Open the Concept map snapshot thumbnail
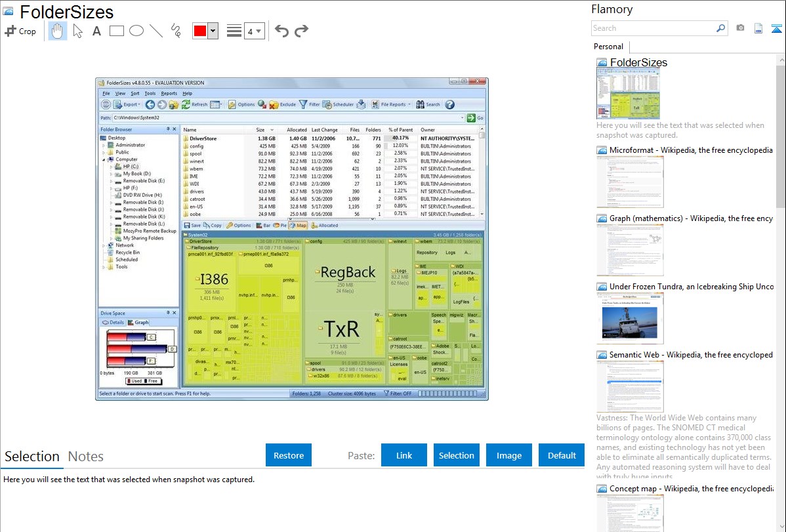The image size is (786, 532). click(630, 513)
